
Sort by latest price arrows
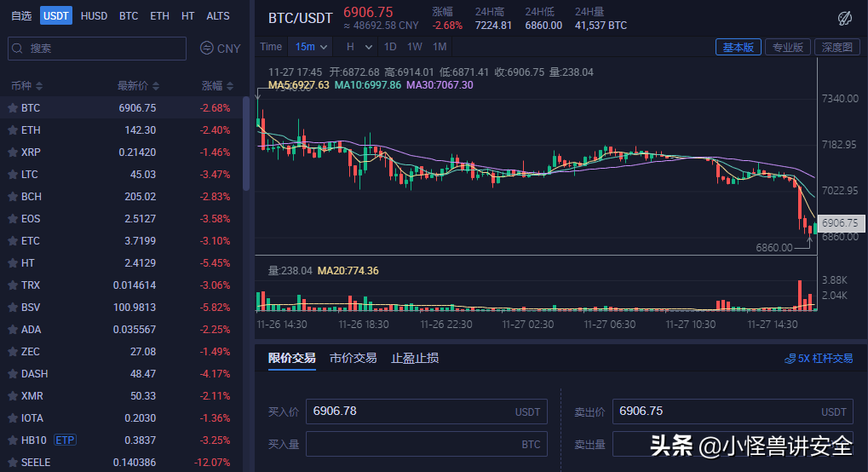(156, 86)
